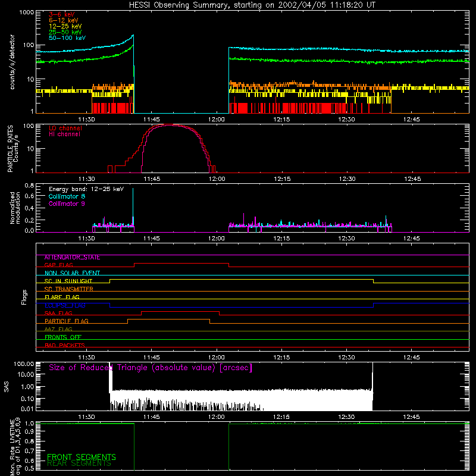The width and height of the screenshot is (476, 476).
Task: Click the 0.10 tick on SAS axis
Action: 27,399
